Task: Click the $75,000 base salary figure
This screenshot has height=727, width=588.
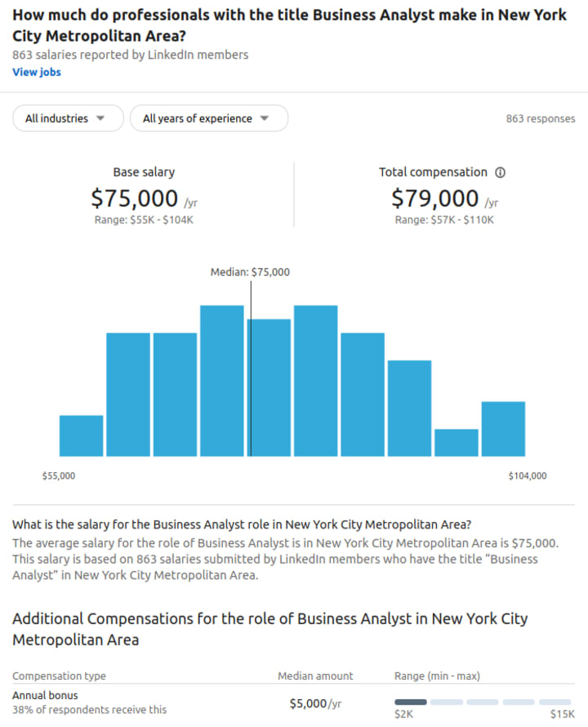Action: (134, 198)
